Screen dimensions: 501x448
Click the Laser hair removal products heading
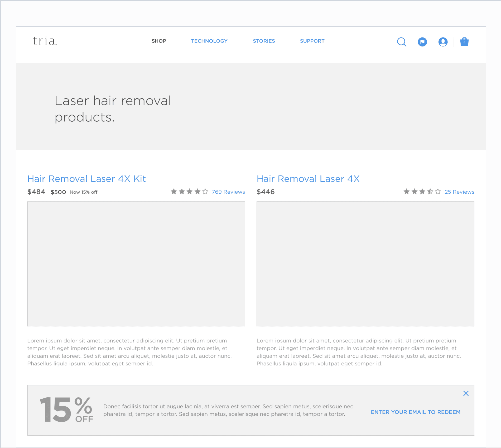pyautogui.click(x=113, y=109)
